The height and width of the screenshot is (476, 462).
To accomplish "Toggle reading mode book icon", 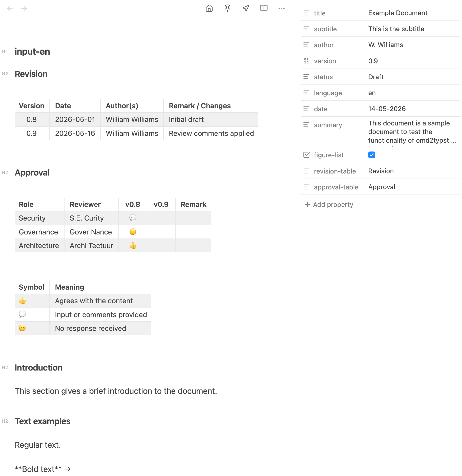I will click(x=264, y=8).
